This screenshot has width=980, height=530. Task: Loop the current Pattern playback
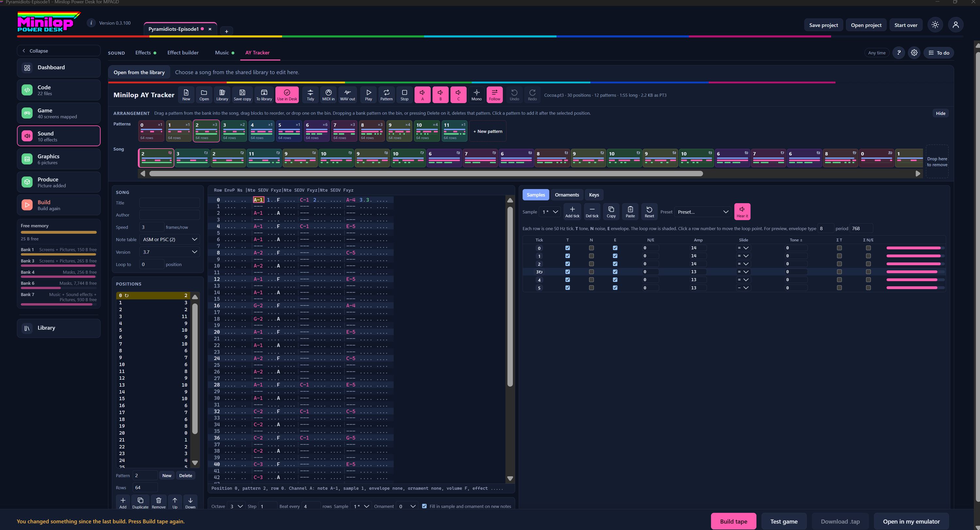pos(386,95)
